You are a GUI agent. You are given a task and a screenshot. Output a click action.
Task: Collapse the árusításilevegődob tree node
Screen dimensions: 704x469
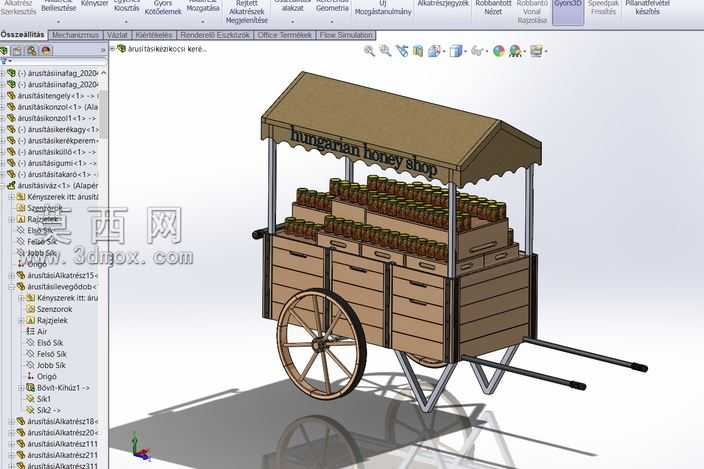point(11,286)
